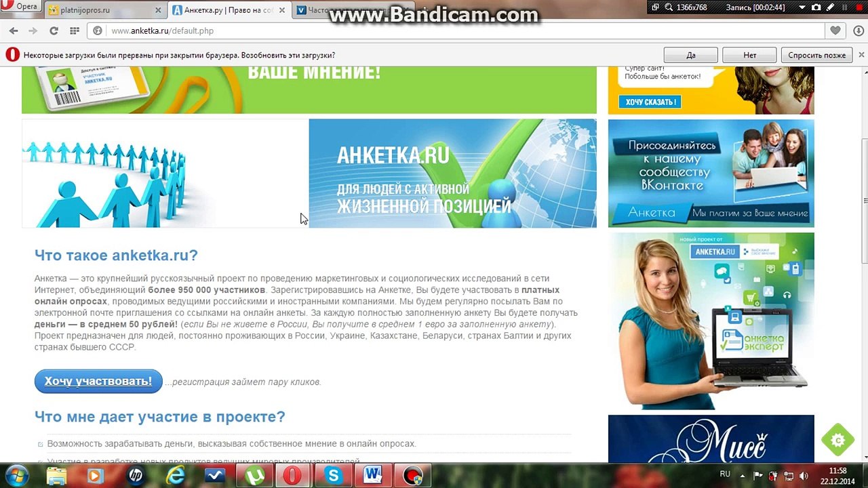Close the platnijopros.ru tab
The height and width of the screenshot is (488, 868).
click(x=158, y=10)
